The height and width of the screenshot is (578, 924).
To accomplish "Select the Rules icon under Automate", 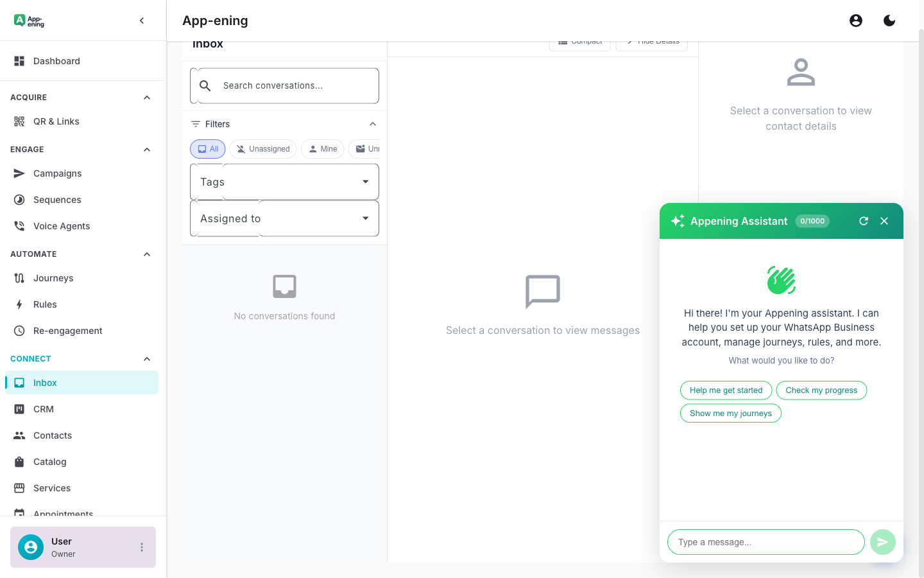I will (19, 304).
